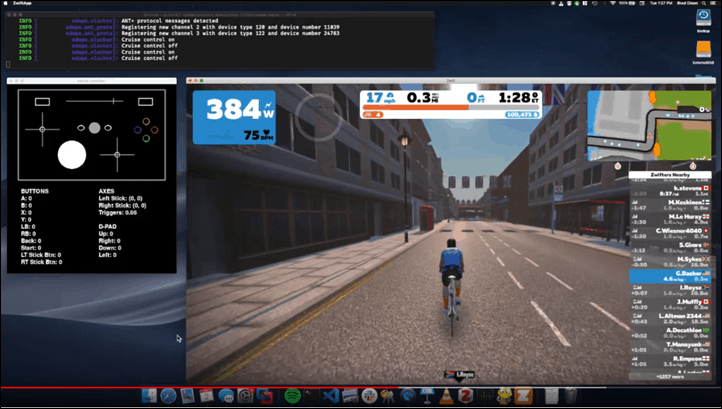The width and height of the screenshot is (722, 409).
Task: Click the green A button circle in controller
Action: click(x=146, y=138)
